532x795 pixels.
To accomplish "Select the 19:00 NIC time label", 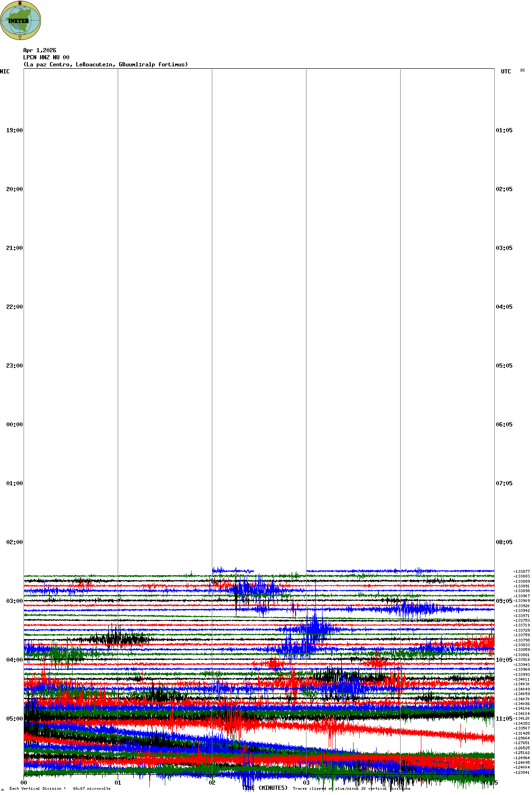I will (x=14, y=130).
